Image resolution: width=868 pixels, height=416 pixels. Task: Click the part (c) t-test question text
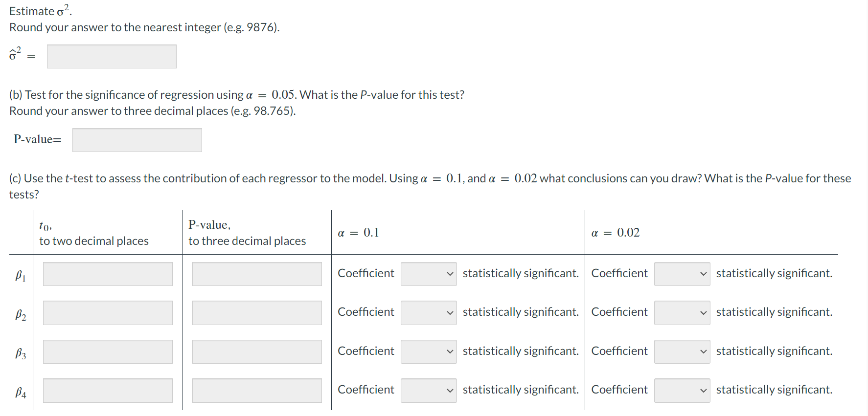point(430,186)
